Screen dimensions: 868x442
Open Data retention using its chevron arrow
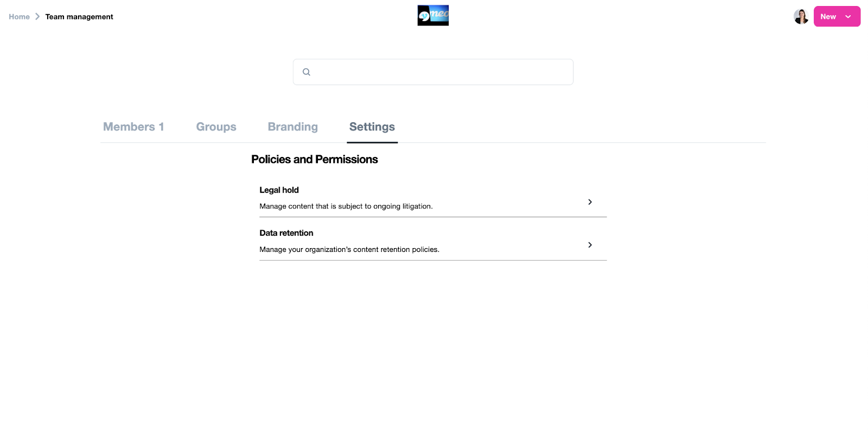click(590, 245)
